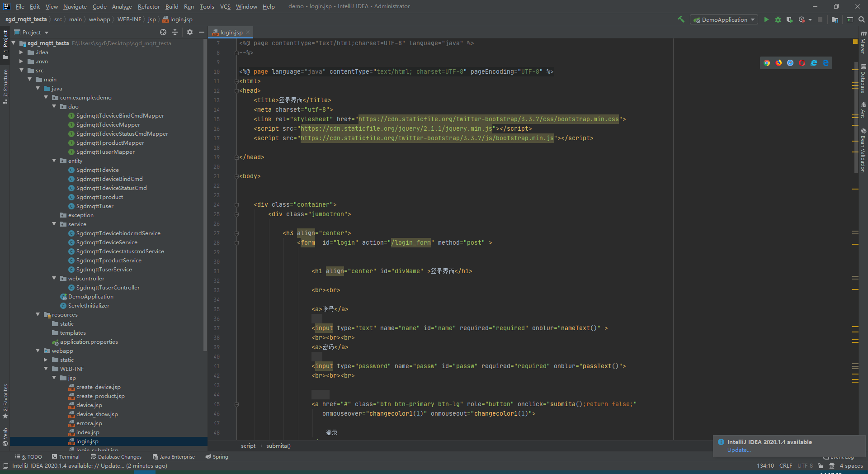This screenshot has height=474, width=868.
Task: Select application.properties in project tree
Action: [89, 341]
